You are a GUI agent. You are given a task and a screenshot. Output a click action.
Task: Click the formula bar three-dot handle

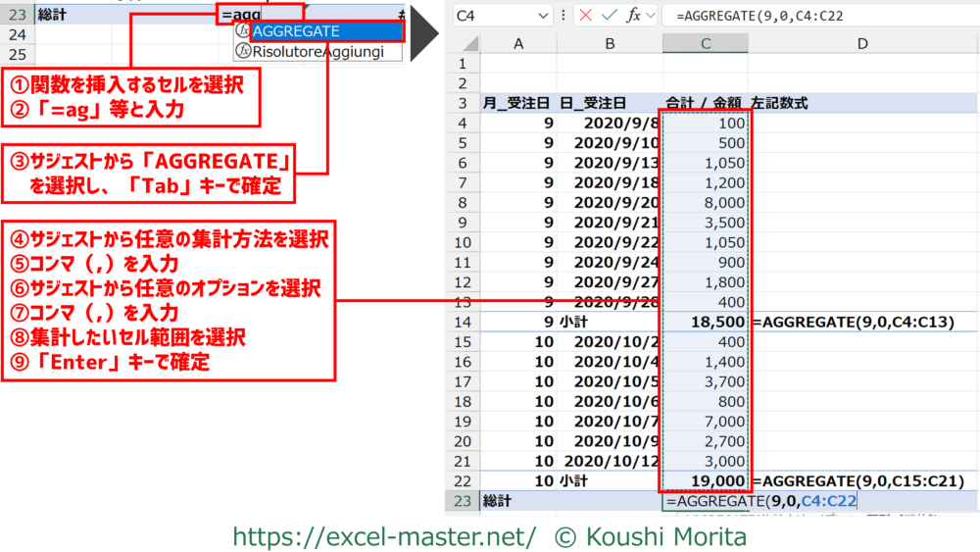563,16
